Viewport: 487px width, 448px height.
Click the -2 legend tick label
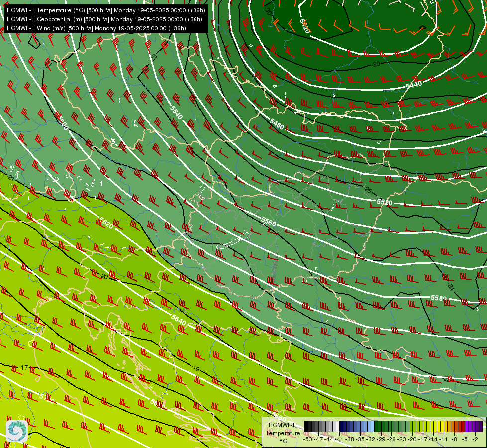(x=475, y=439)
